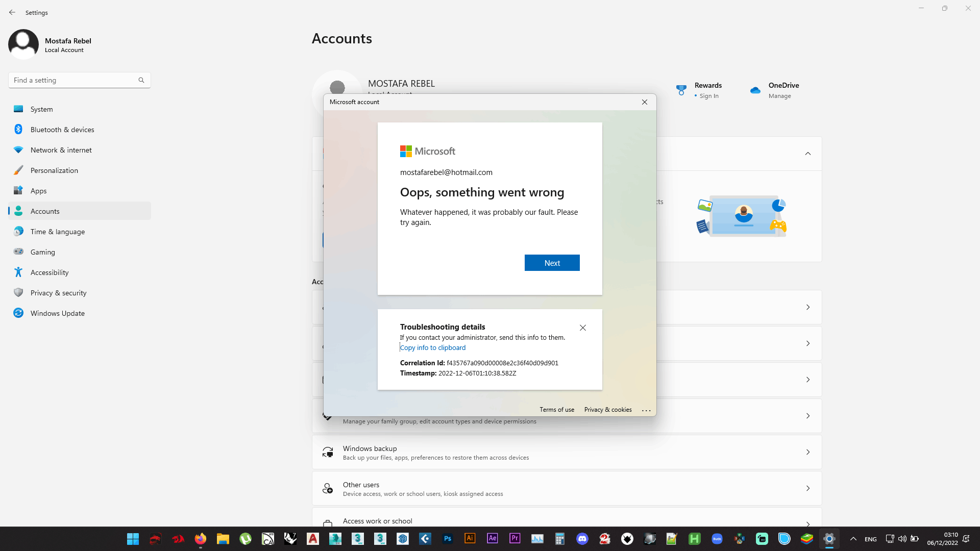Open Gaming settings category
This screenshot has height=551, width=980.
[x=80, y=252]
